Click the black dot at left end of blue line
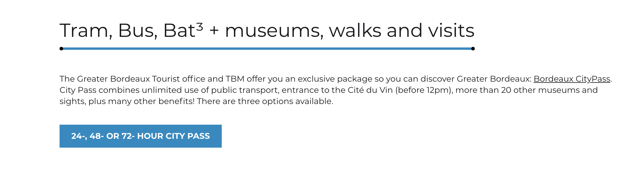The width and height of the screenshot is (644, 178). (x=61, y=49)
